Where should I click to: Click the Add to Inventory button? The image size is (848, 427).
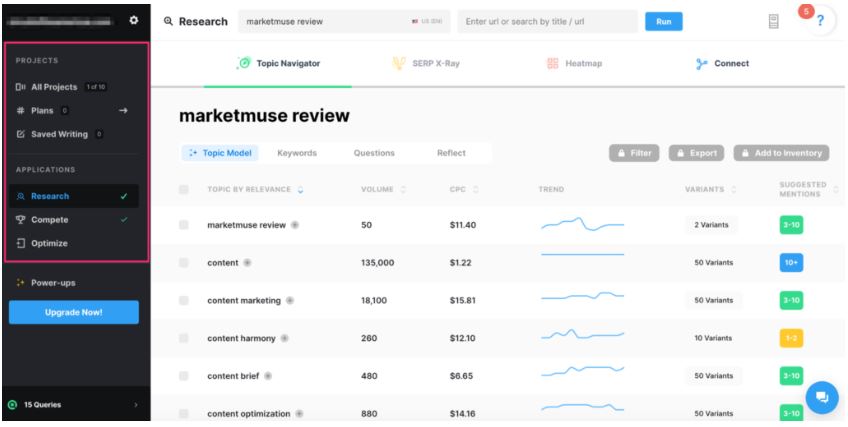[x=781, y=153]
